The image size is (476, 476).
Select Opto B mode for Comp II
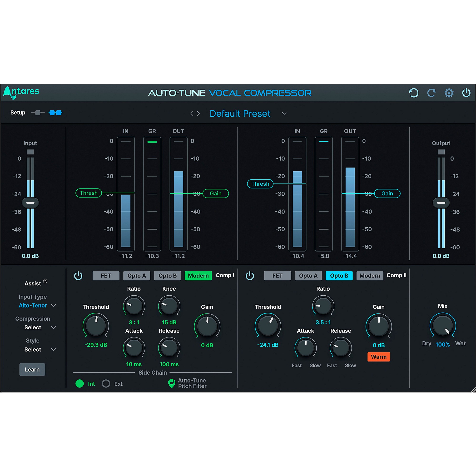tap(339, 276)
